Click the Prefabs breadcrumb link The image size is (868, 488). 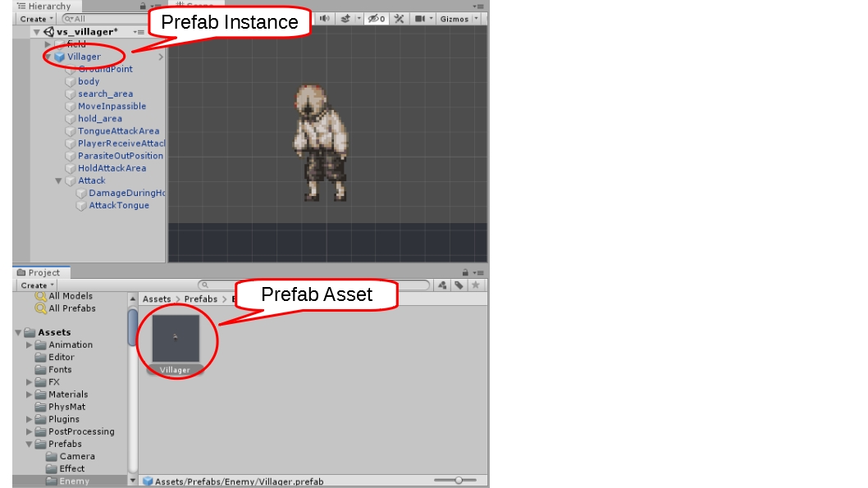click(201, 299)
